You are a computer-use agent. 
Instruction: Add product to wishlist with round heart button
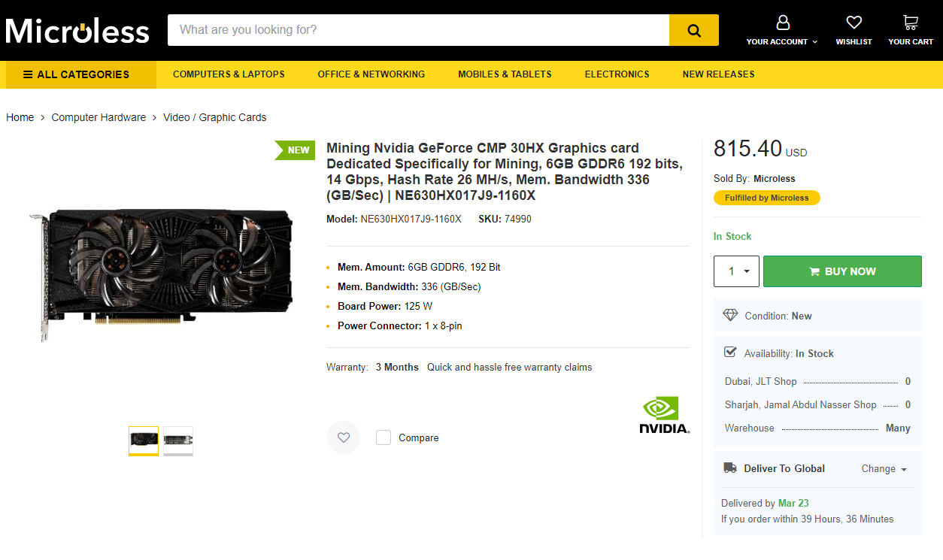tap(344, 437)
